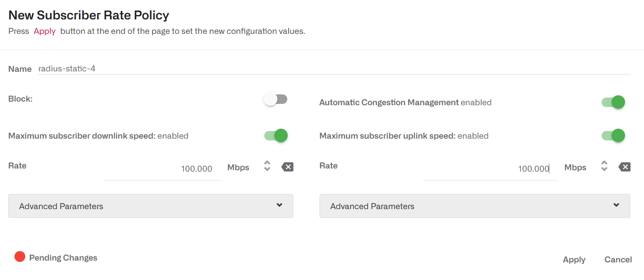Disable Automatic Congestion Management toggle
The height and width of the screenshot is (280, 644).
613,102
